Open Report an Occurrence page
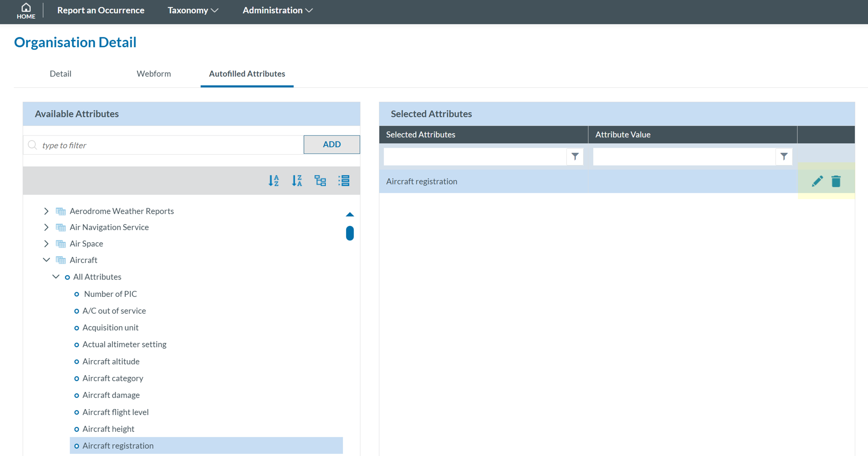Screen dimensions: 868x456 101,10
